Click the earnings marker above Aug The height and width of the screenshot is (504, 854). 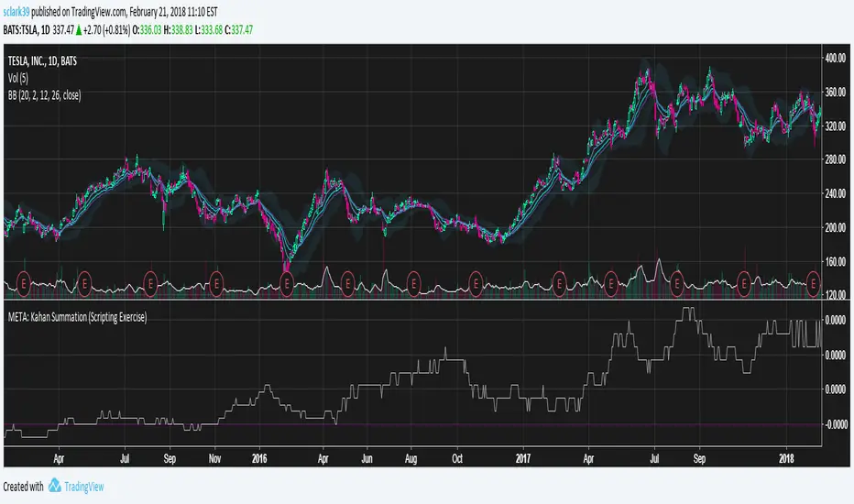point(413,283)
